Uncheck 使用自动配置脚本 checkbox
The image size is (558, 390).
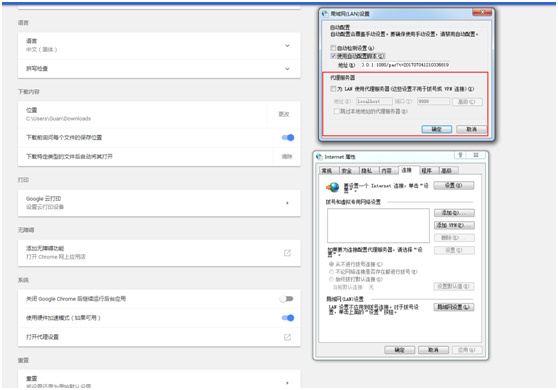pyautogui.click(x=333, y=56)
